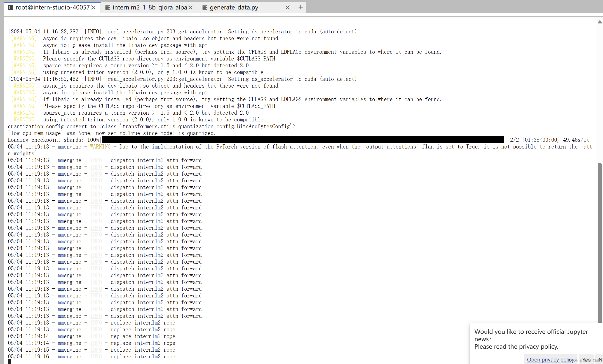
Task: Click the Loading checkpoint shards progress bar
Action: point(303,140)
